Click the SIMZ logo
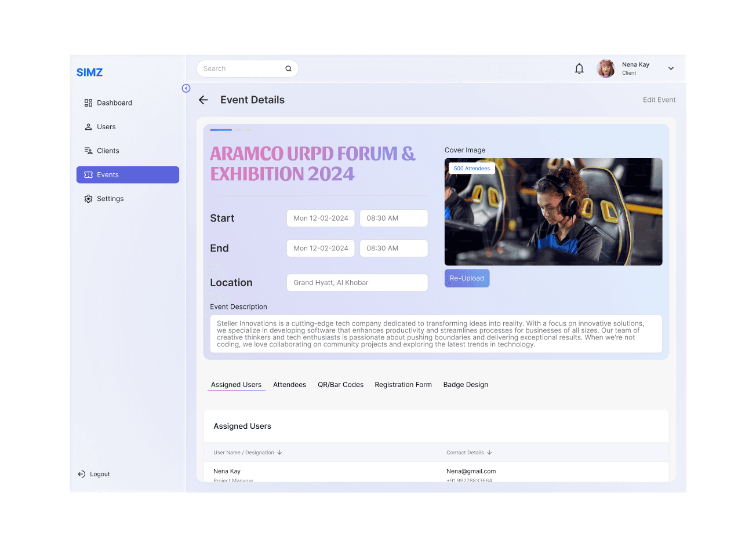The image size is (756, 547). (89, 72)
